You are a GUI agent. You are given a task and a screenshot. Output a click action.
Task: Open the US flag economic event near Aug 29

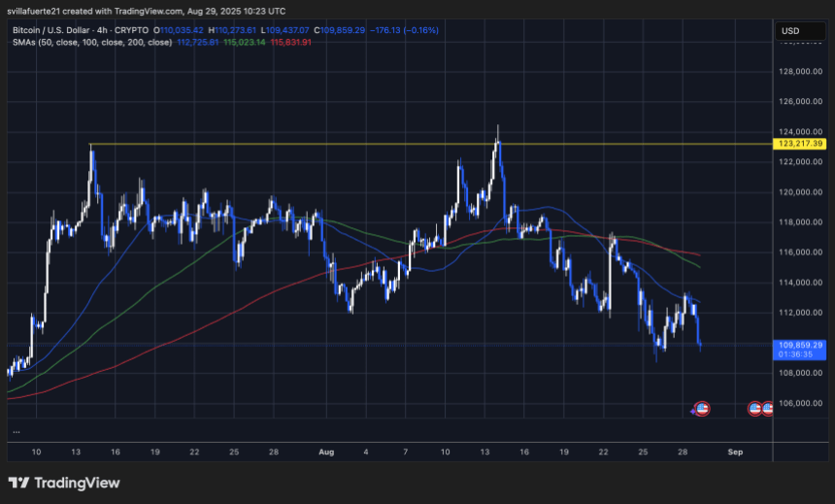703,410
